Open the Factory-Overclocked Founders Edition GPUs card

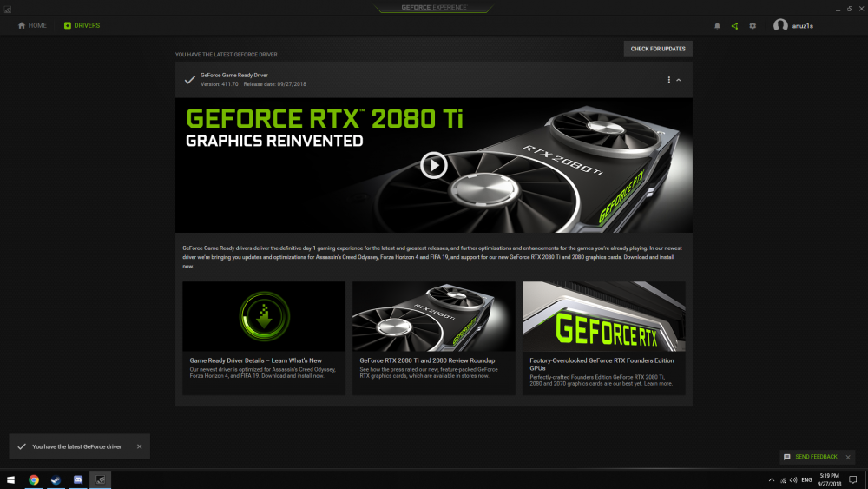(x=604, y=339)
